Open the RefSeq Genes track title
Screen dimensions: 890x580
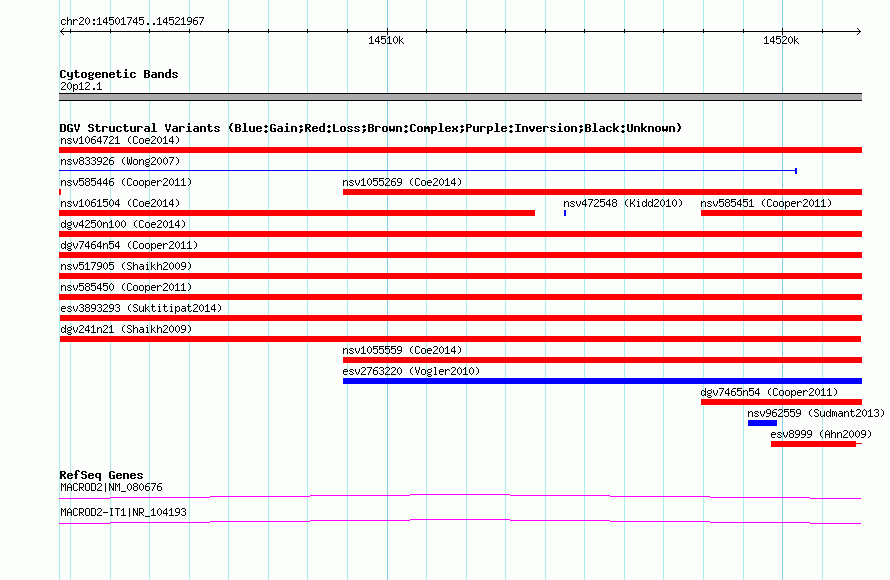(101, 475)
